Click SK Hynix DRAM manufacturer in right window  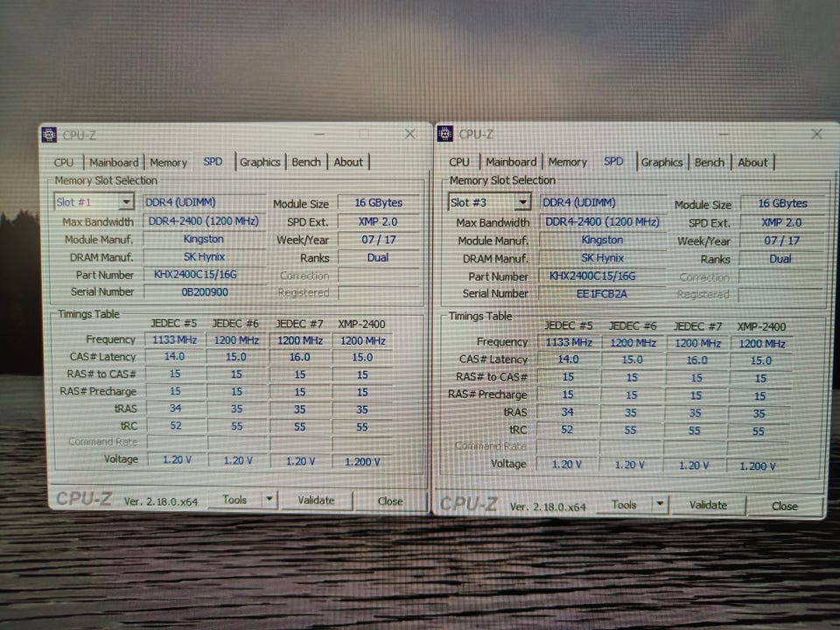point(602,257)
